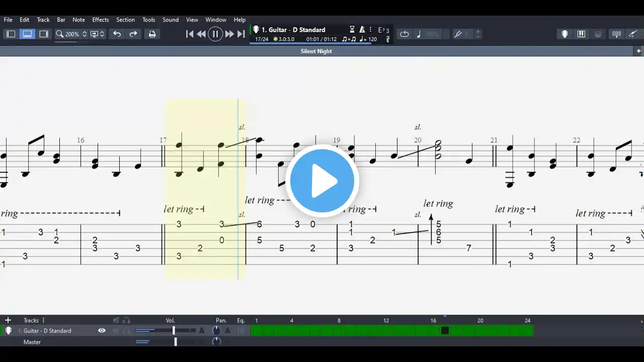
Task: Click the solo headphones header icon
Action: 126,320
